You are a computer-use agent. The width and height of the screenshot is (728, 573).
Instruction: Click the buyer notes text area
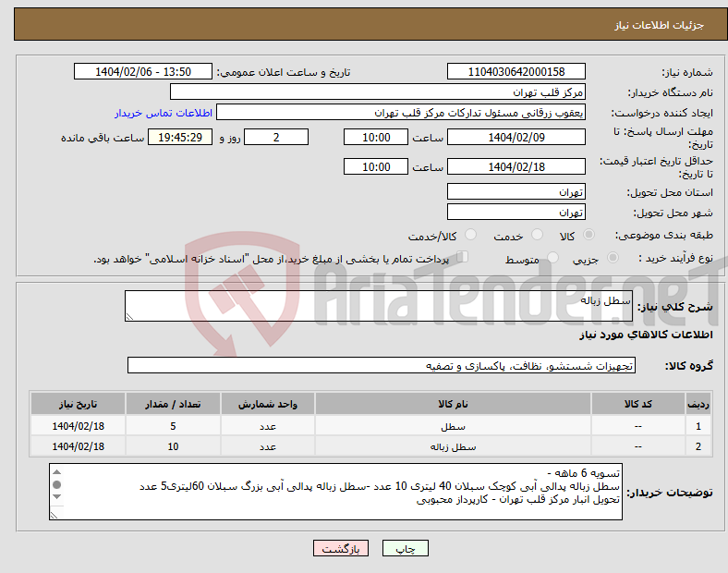point(335,492)
